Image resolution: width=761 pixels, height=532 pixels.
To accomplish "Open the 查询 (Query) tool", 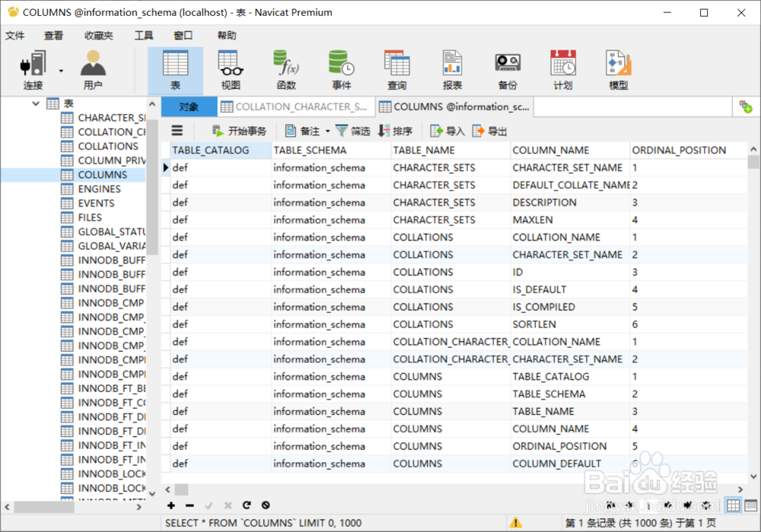I will pyautogui.click(x=396, y=68).
